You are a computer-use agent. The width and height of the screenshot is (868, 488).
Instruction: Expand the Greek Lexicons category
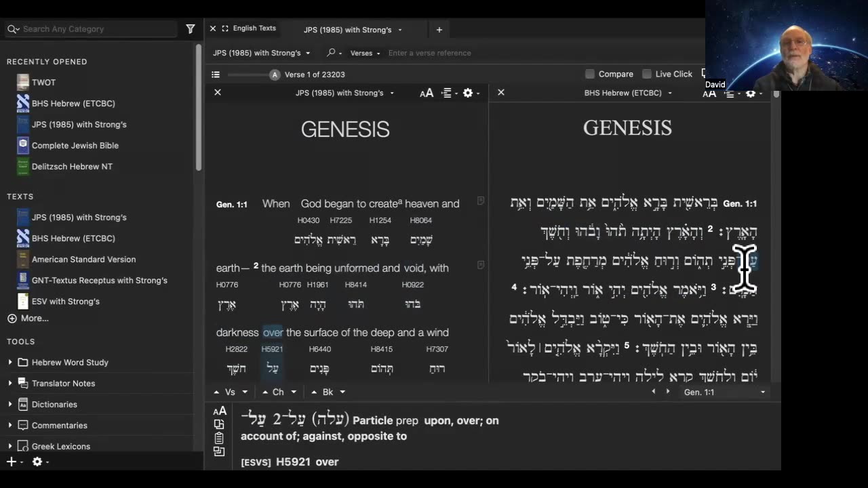pos(10,446)
